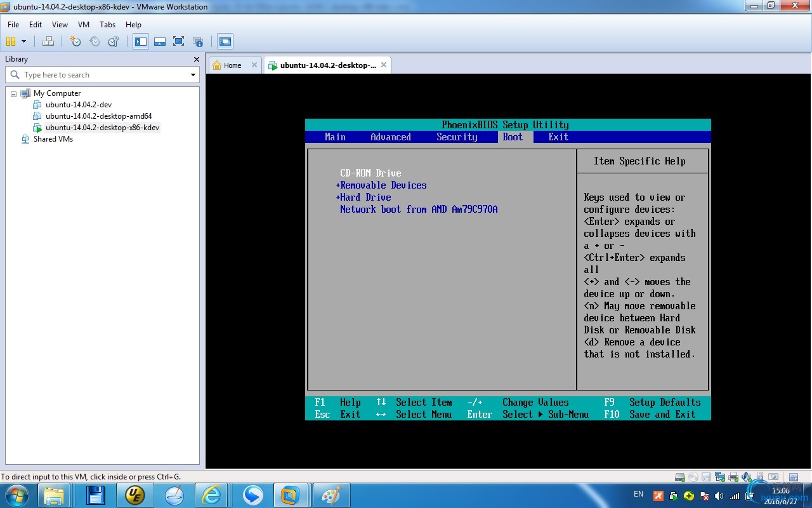812x508 pixels.
Task: Open the snapshot manager wrench-clock icon
Action: [113, 41]
